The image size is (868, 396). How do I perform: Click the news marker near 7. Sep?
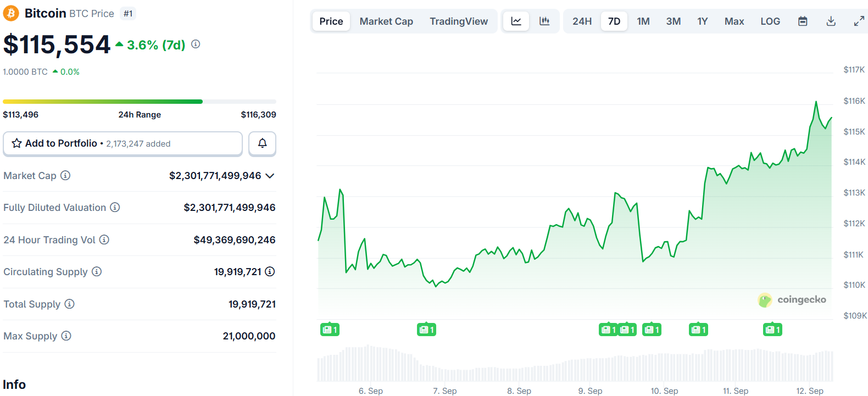pyautogui.click(x=427, y=330)
